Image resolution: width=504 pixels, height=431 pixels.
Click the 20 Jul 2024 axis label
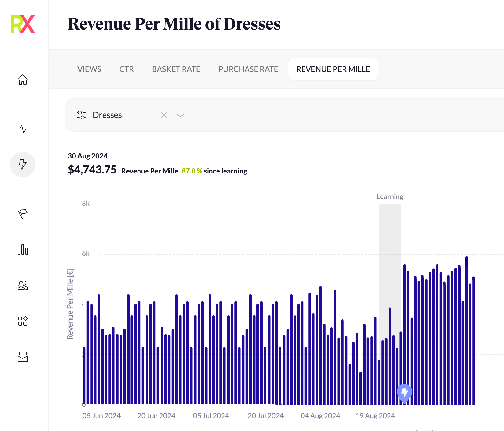pyautogui.click(x=266, y=416)
